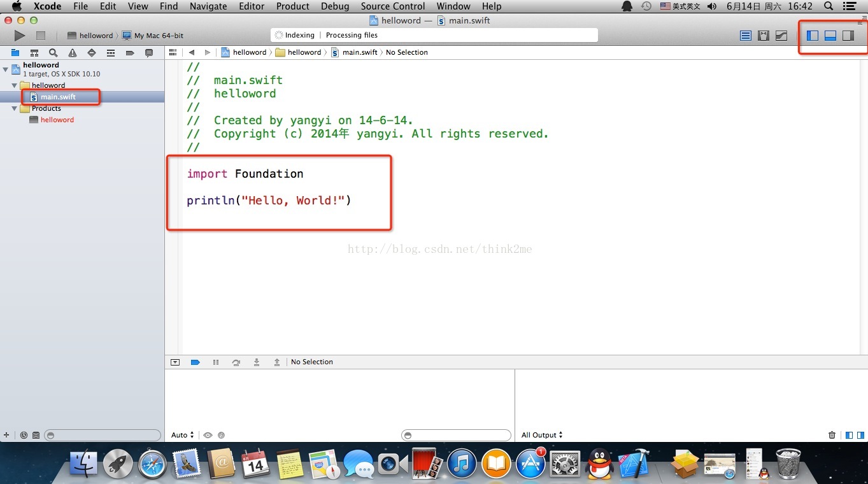Open the App Store from the Dock
This screenshot has height=484, width=868.
530,464
